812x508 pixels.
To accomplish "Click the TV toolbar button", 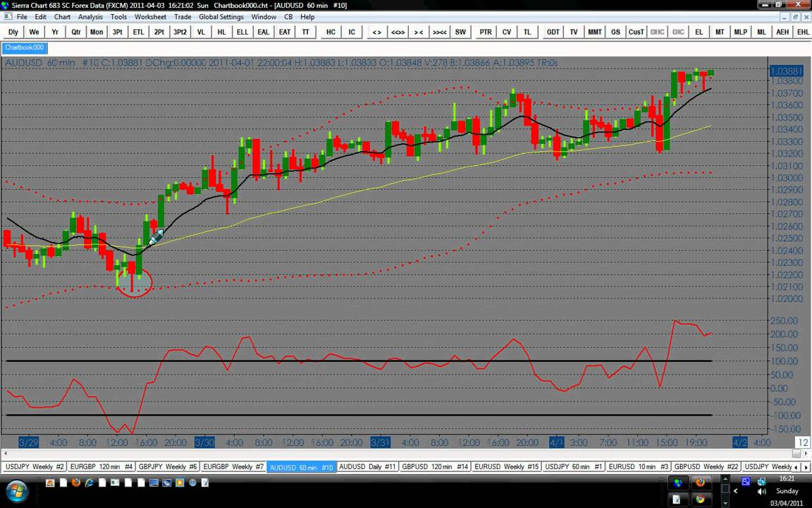I will tap(573, 32).
